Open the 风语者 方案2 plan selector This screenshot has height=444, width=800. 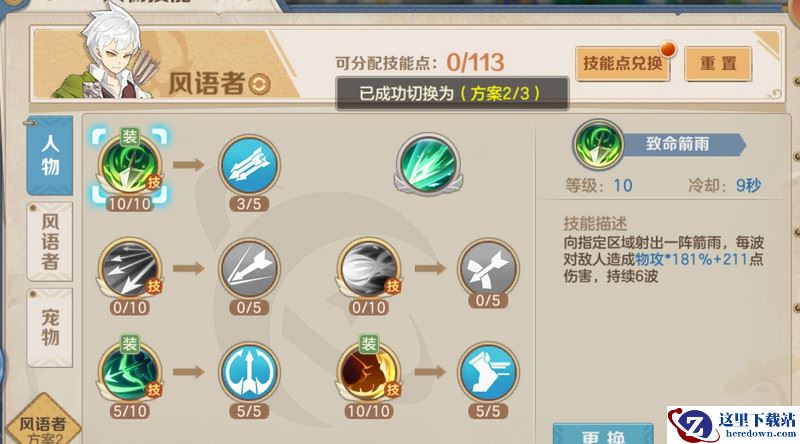pyautogui.click(x=43, y=422)
